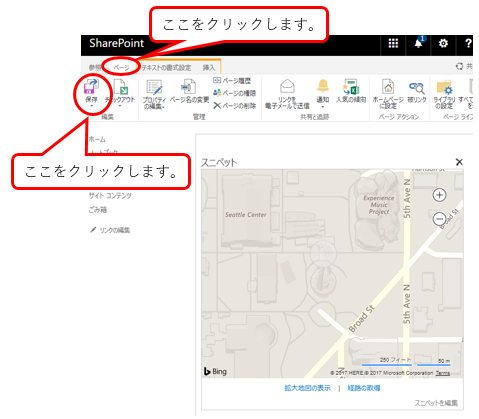Click the ページ名の変更 icon
The height and width of the screenshot is (419, 479).
coord(189,87)
